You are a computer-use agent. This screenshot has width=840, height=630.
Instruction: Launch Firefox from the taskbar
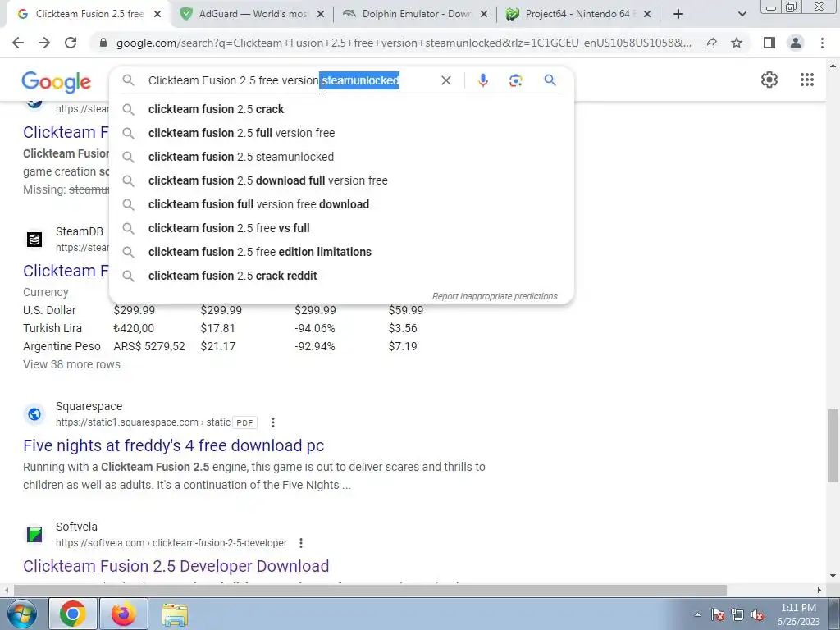click(124, 614)
